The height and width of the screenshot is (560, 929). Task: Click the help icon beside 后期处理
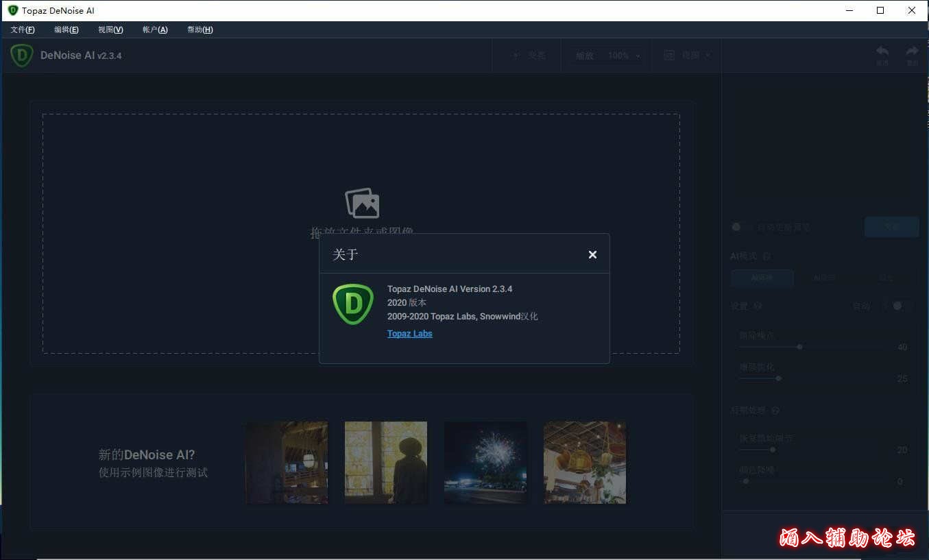775,411
